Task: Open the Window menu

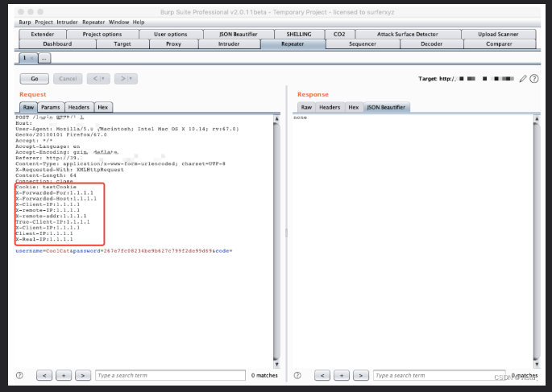Action: coord(119,23)
